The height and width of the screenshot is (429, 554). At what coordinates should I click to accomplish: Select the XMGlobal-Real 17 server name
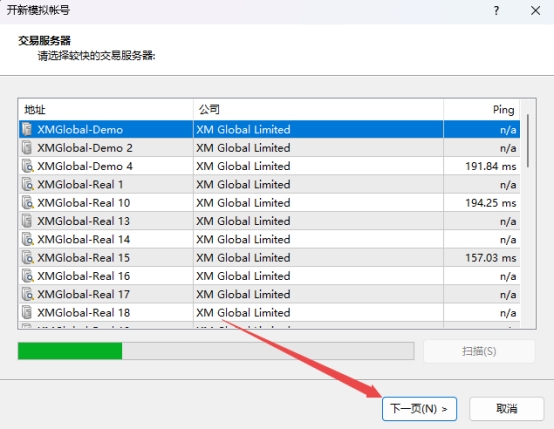tap(84, 295)
